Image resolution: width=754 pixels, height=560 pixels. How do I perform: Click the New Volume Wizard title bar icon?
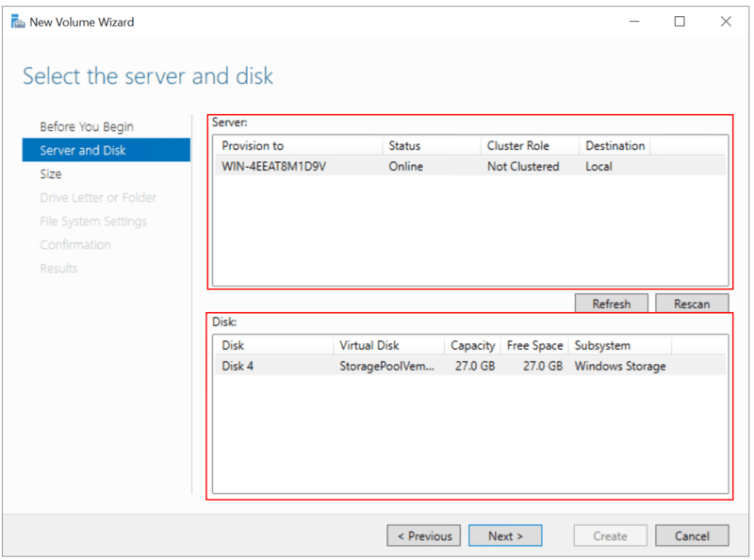[20, 21]
